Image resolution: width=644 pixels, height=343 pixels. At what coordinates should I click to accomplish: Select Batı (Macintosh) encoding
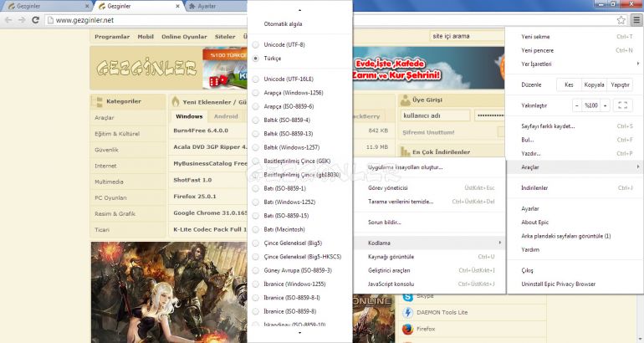(x=284, y=229)
